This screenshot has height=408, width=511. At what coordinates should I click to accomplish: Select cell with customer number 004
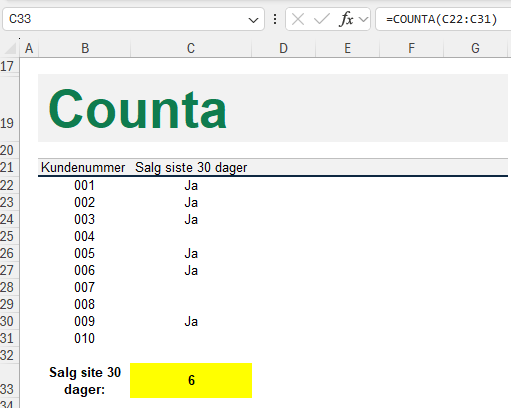click(x=85, y=236)
